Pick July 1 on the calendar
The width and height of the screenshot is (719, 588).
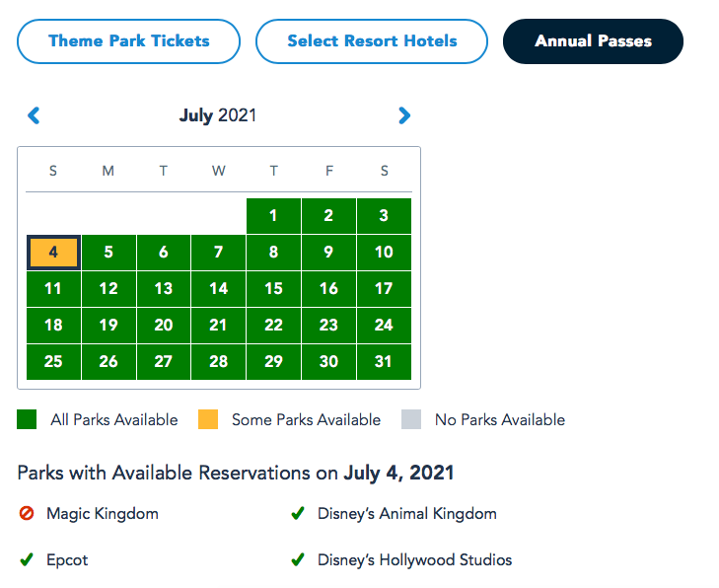[x=273, y=216]
